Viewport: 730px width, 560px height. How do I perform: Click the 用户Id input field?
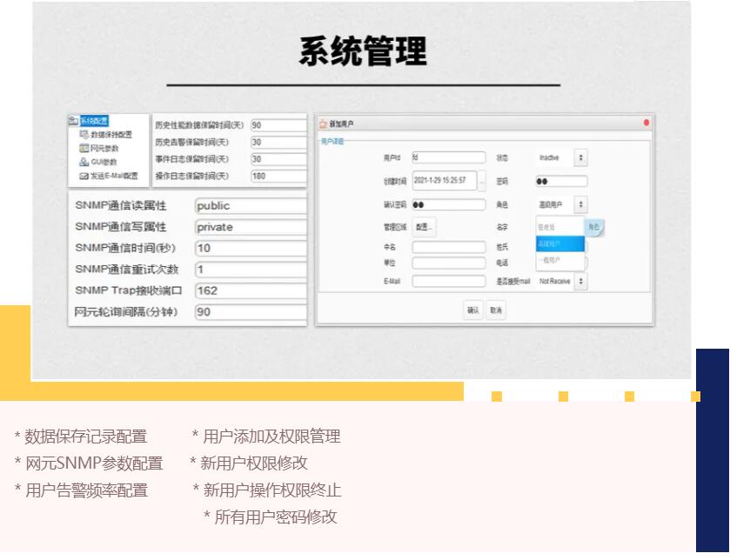tap(448, 158)
